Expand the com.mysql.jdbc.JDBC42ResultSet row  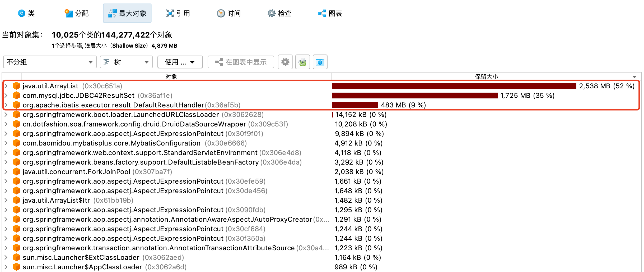click(x=6, y=95)
